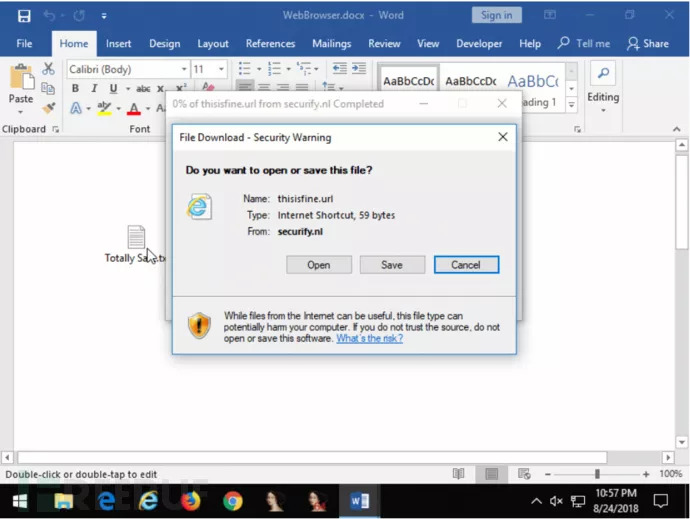Viewport: 690px width, 519px height.
Task: Switch to Web Layout view
Action: click(524, 474)
